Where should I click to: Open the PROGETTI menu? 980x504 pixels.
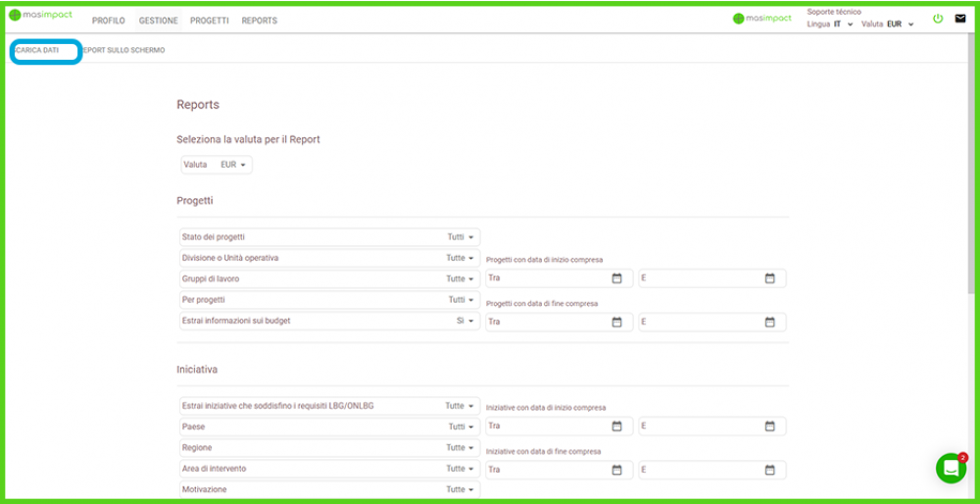[210, 21]
